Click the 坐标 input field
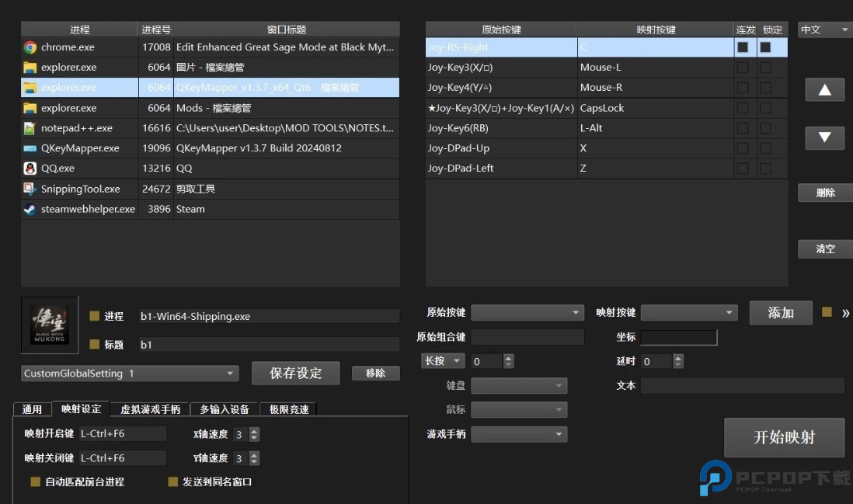Screen dimensions: 853x504 (679, 338)
